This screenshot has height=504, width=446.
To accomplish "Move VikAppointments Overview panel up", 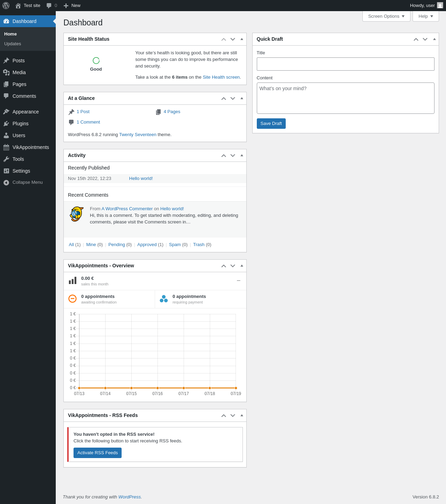I will pos(224,266).
